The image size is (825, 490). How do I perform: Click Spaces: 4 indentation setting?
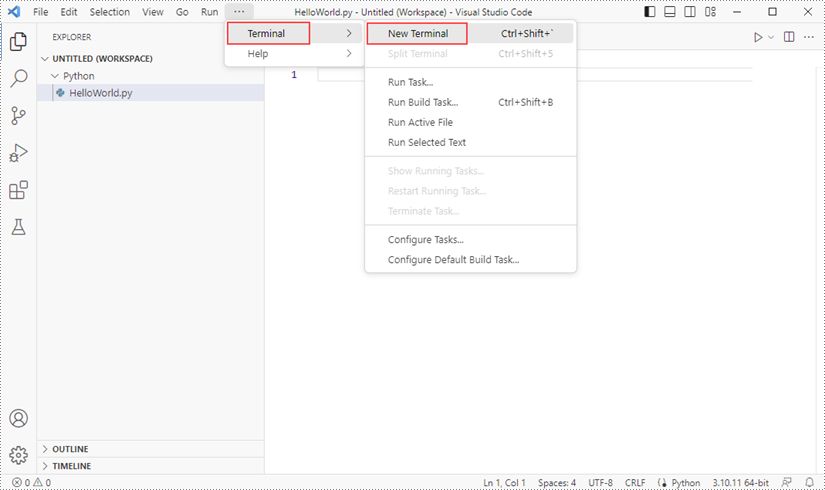[x=557, y=483]
